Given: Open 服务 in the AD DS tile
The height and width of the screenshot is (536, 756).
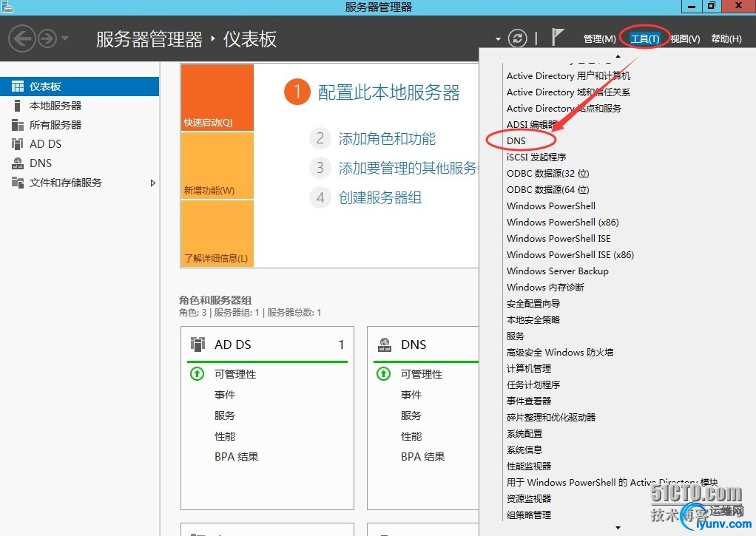Looking at the screenshot, I should pyautogui.click(x=225, y=415).
